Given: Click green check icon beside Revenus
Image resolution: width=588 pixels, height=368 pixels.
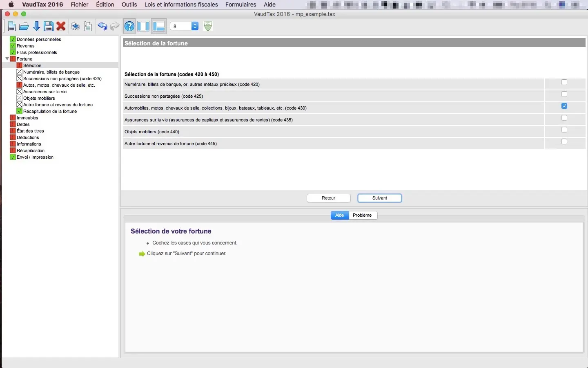Looking at the screenshot, I should 13,46.
